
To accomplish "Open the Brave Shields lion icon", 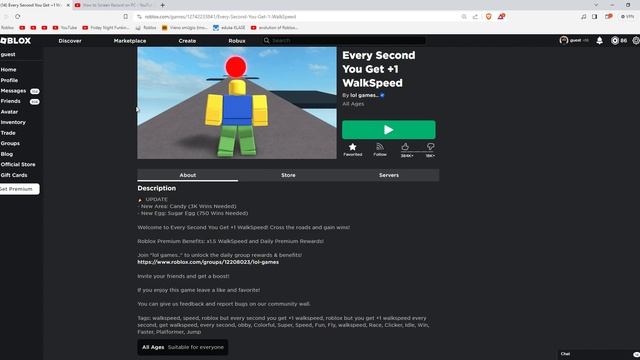I will tap(489, 16).
